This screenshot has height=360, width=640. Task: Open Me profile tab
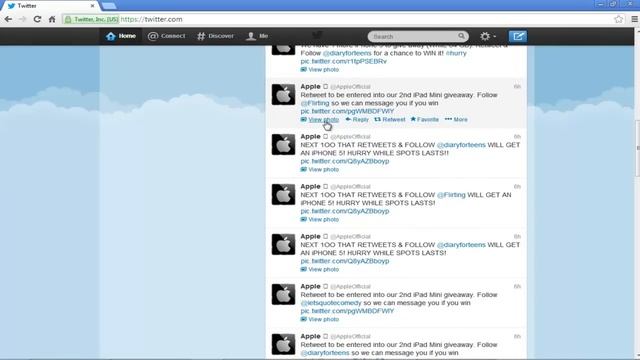click(x=257, y=36)
